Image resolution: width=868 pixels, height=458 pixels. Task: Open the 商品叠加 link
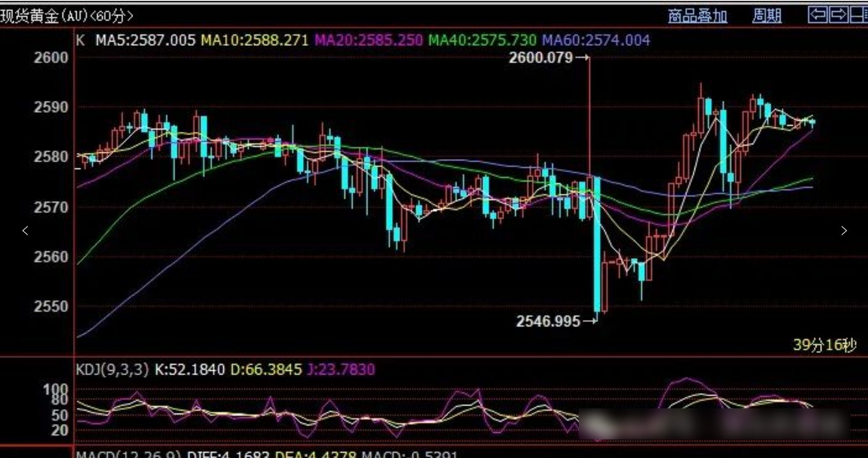698,16
